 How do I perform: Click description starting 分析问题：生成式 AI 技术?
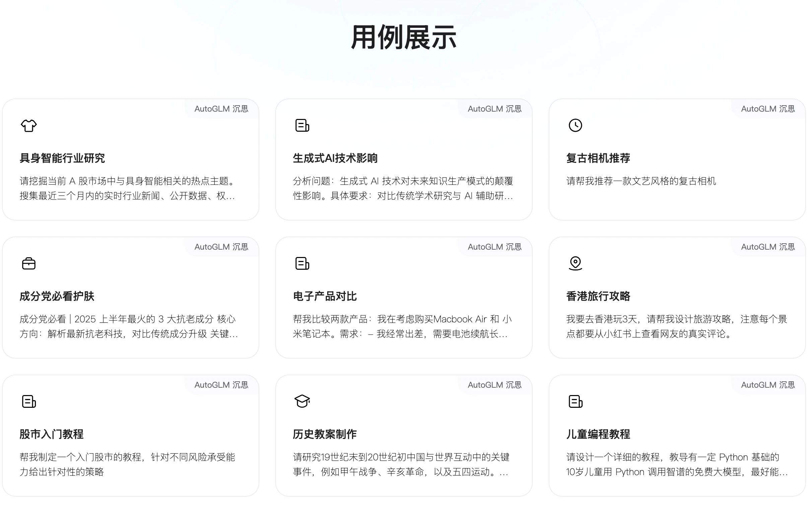coord(403,188)
